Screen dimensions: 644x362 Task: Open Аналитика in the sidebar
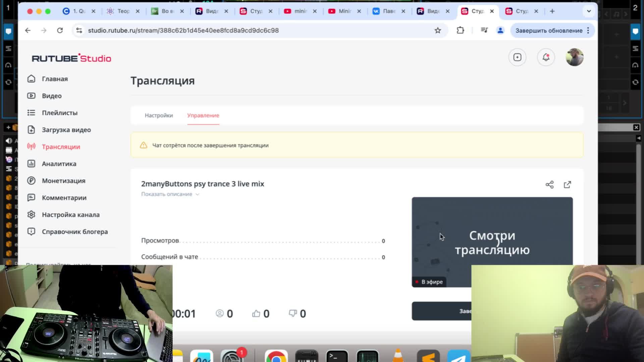click(59, 164)
